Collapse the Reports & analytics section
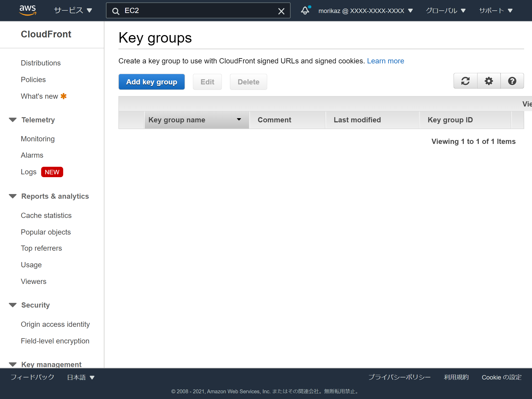This screenshot has width=532, height=399. [13, 196]
